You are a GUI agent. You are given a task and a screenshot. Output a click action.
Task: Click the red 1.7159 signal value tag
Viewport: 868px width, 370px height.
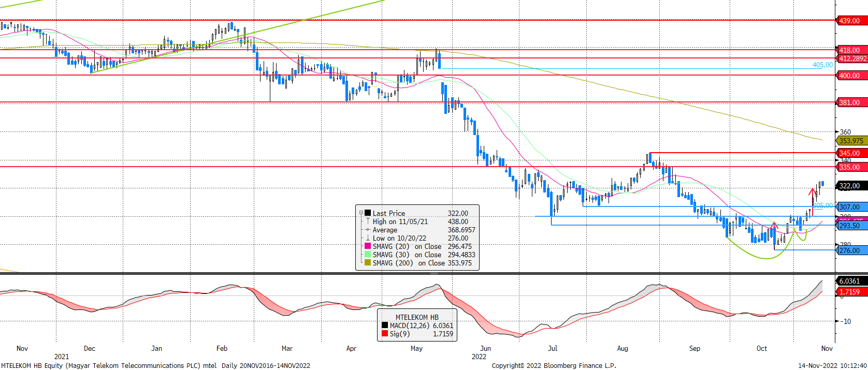point(852,292)
